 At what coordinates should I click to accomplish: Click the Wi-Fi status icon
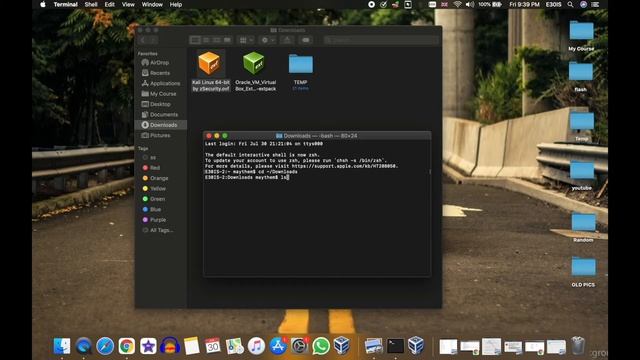pyautogui.click(x=458, y=4)
